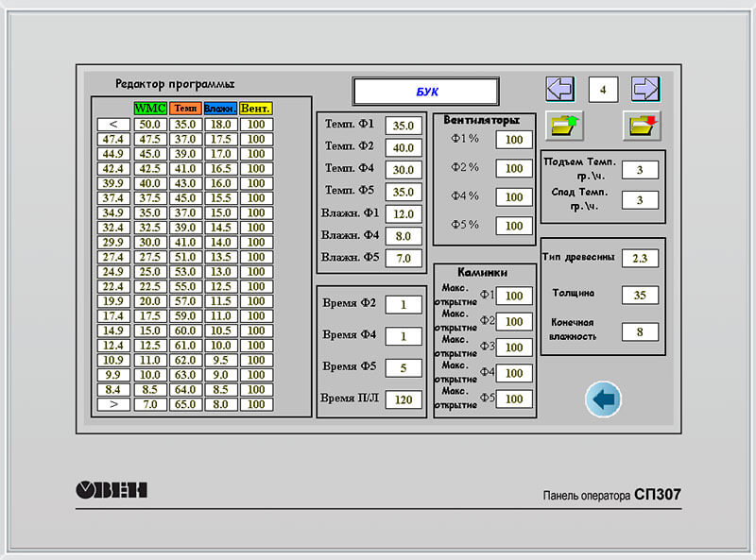Edit the Влажн. Ф5 value field
Screen dimensions: 756x560
(x=404, y=258)
